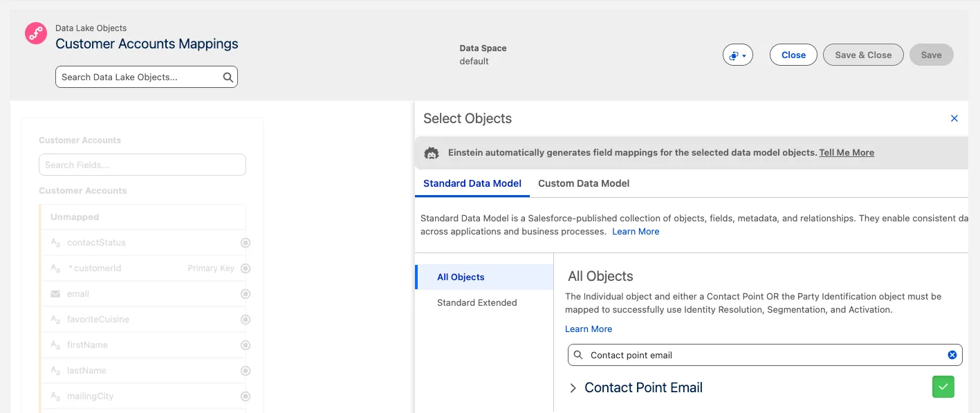Click the target icon beside customerId field

246,268
